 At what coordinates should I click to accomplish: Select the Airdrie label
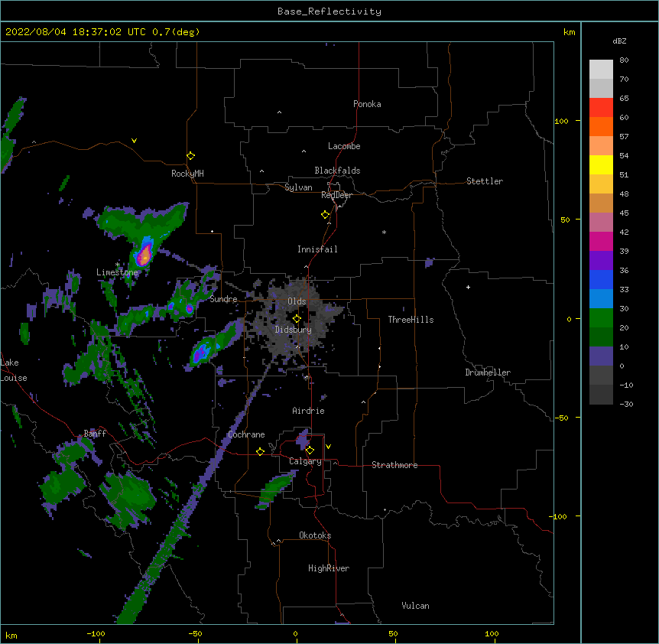click(309, 411)
